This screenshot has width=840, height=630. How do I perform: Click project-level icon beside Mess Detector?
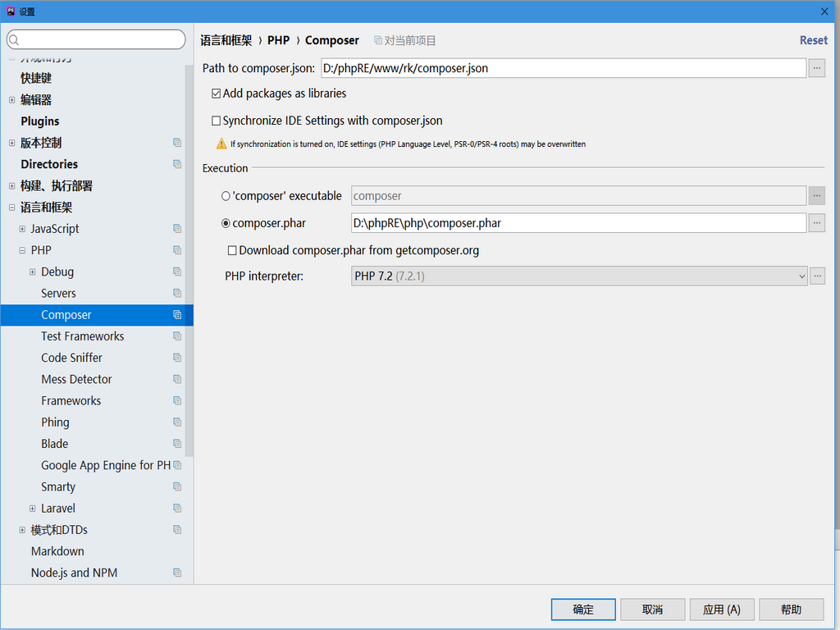point(177,379)
